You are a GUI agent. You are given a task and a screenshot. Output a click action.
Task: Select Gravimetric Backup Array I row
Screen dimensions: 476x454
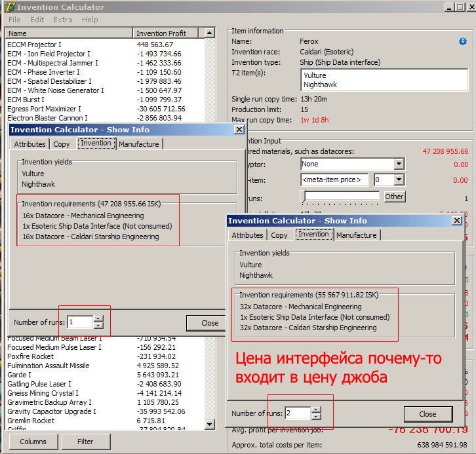[x=105, y=402]
